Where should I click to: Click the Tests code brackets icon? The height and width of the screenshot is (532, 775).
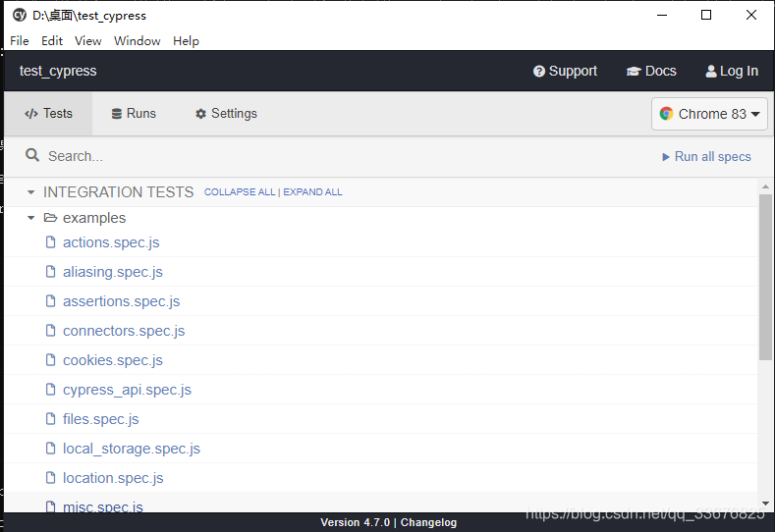point(31,114)
